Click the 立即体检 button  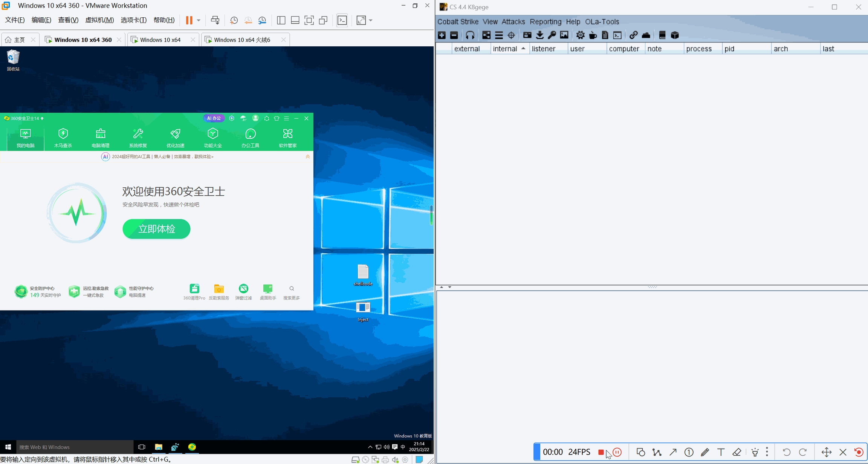pos(156,229)
